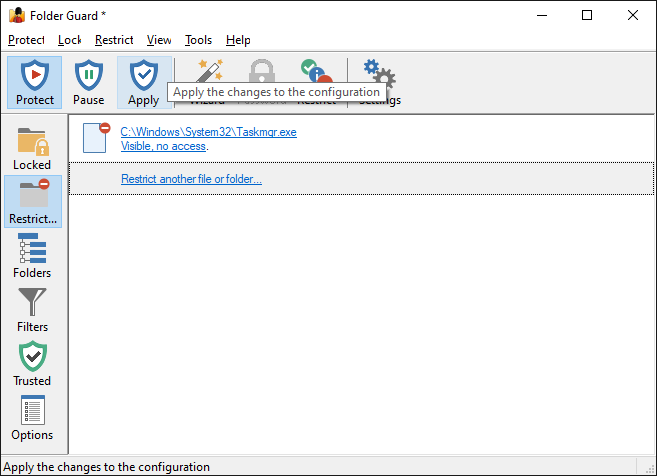Click the Protect shield toolbar button

click(x=34, y=83)
